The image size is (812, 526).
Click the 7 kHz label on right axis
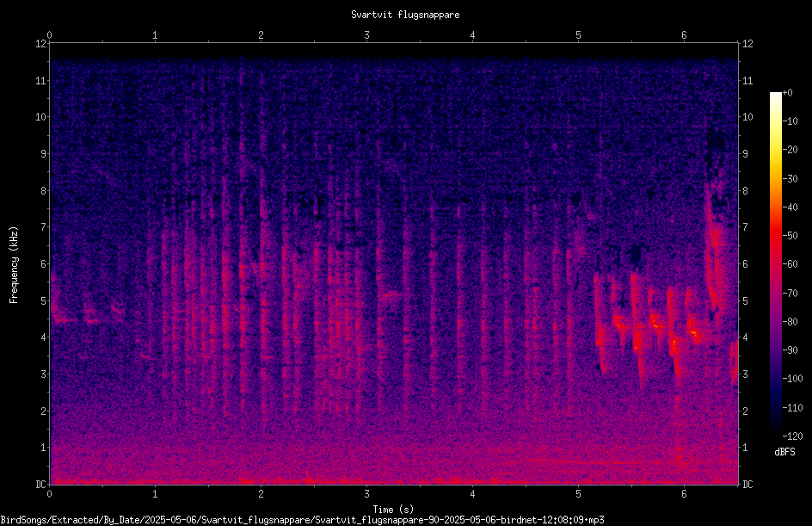click(x=745, y=227)
